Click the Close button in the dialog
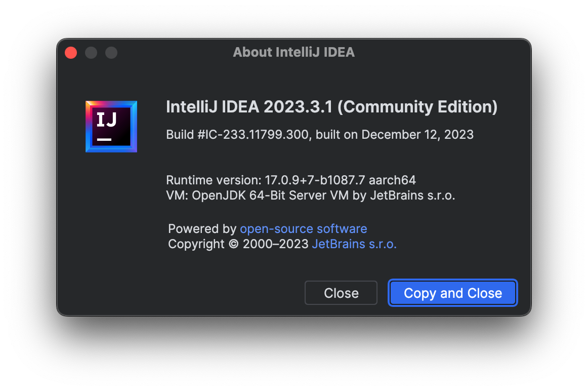The width and height of the screenshot is (588, 391). tap(341, 293)
